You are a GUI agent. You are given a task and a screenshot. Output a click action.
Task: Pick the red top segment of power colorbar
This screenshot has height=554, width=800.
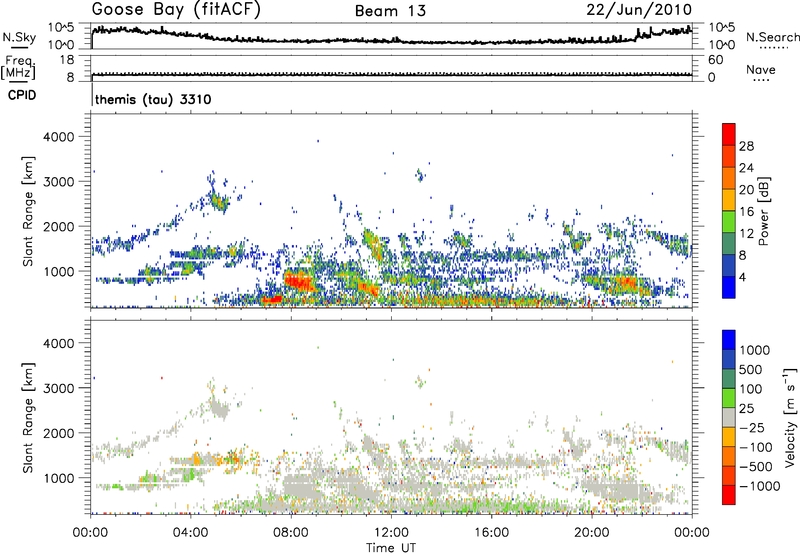tap(729, 134)
